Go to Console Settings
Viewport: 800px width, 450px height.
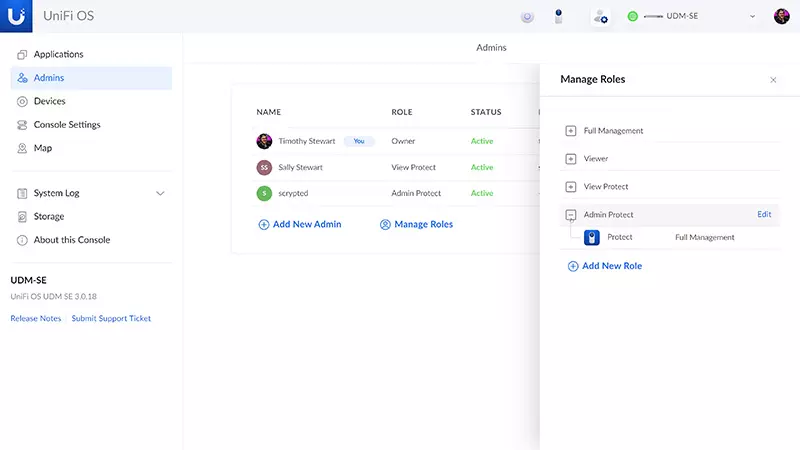point(91,124)
